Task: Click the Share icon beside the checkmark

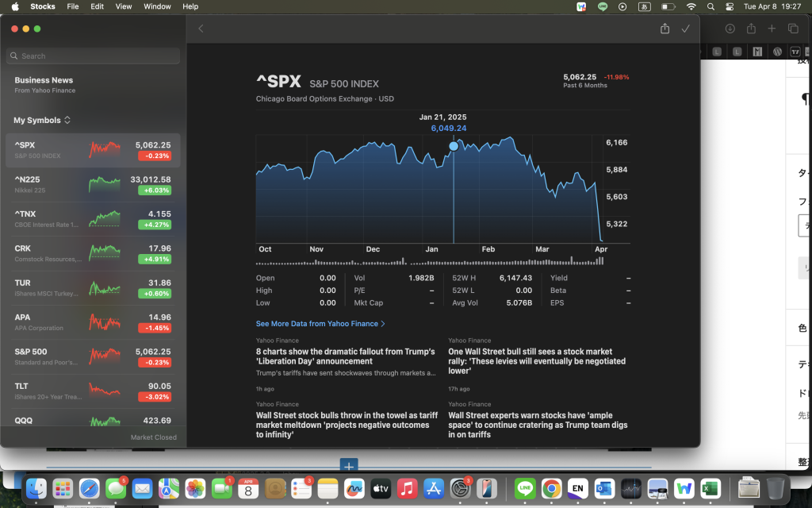Action: [x=665, y=29]
